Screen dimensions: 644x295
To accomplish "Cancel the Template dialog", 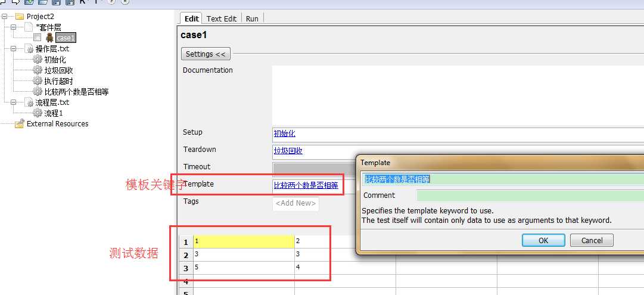I will click(592, 240).
